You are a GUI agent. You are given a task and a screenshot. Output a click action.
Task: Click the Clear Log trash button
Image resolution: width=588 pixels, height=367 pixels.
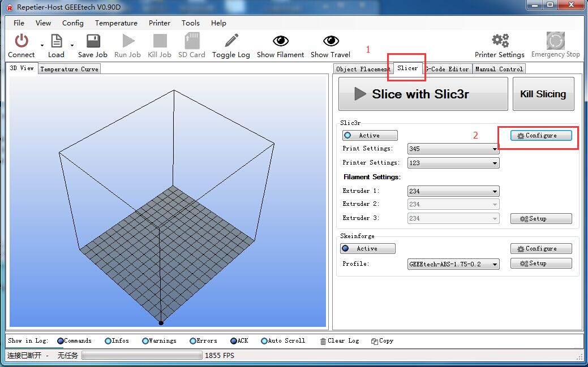click(340, 341)
